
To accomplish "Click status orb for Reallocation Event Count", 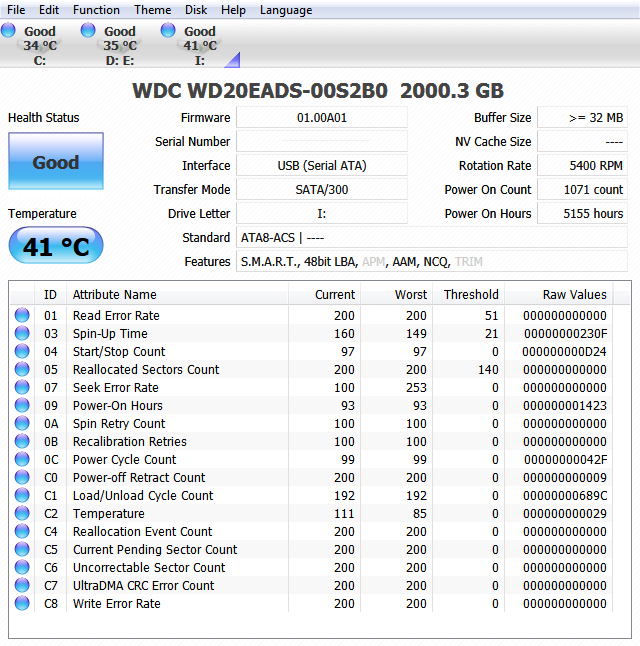I will pos(22,531).
